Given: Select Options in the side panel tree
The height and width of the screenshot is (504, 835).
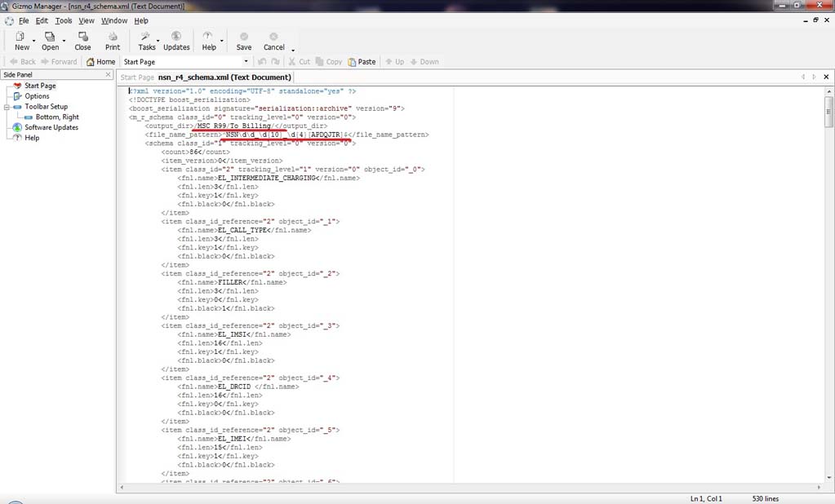Looking at the screenshot, I should 37,96.
